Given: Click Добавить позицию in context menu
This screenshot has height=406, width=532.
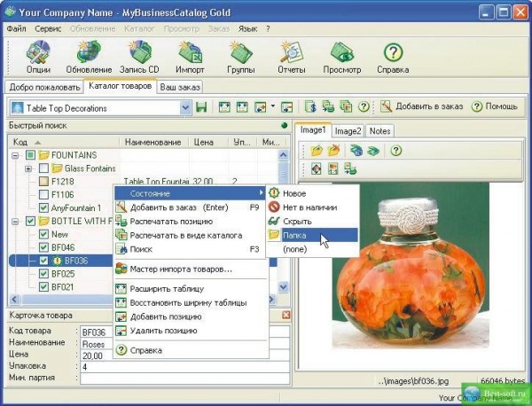Looking at the screenshot, I should [190, 316].
